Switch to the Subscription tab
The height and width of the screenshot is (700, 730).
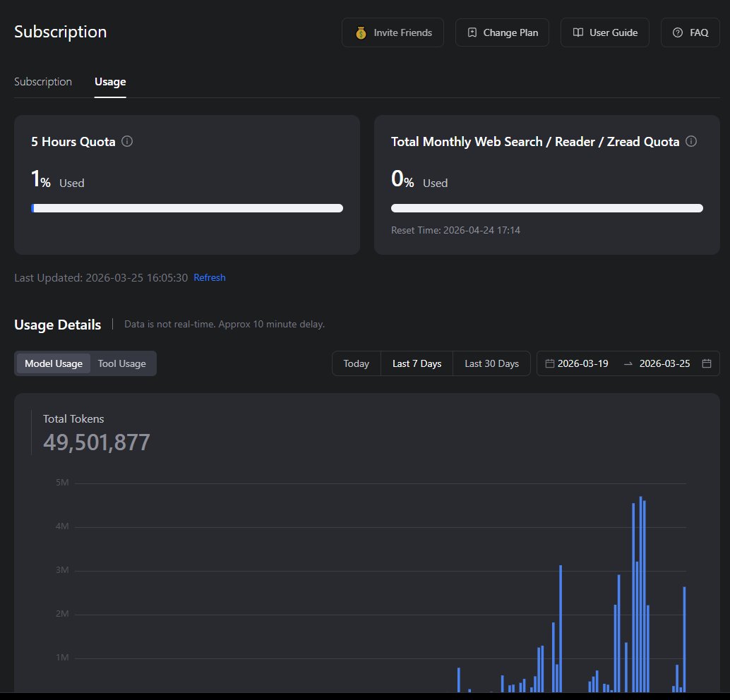43,81
